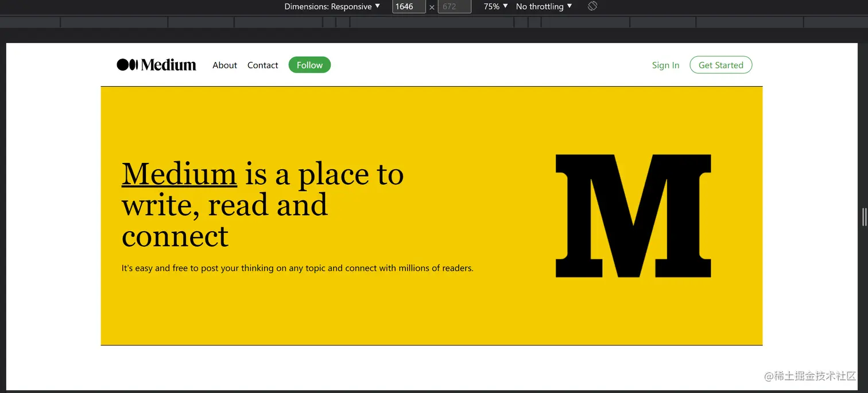Click the large black M image
868x393 pixels.
[x=633, y=216]
